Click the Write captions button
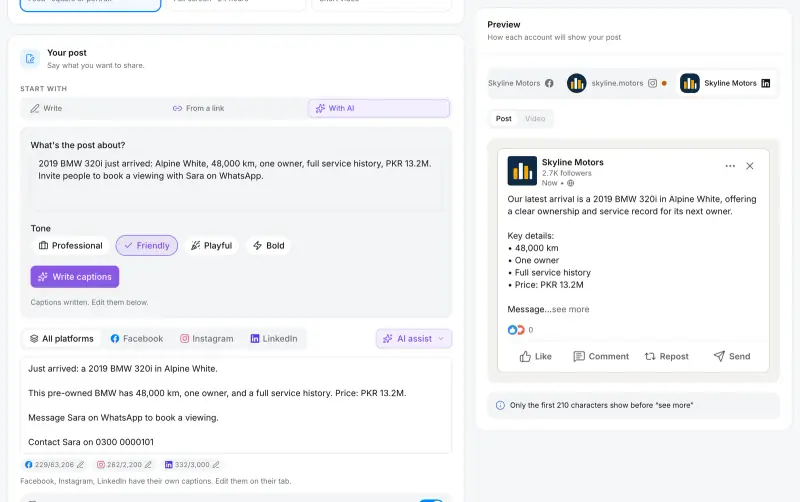 point(74,277)
